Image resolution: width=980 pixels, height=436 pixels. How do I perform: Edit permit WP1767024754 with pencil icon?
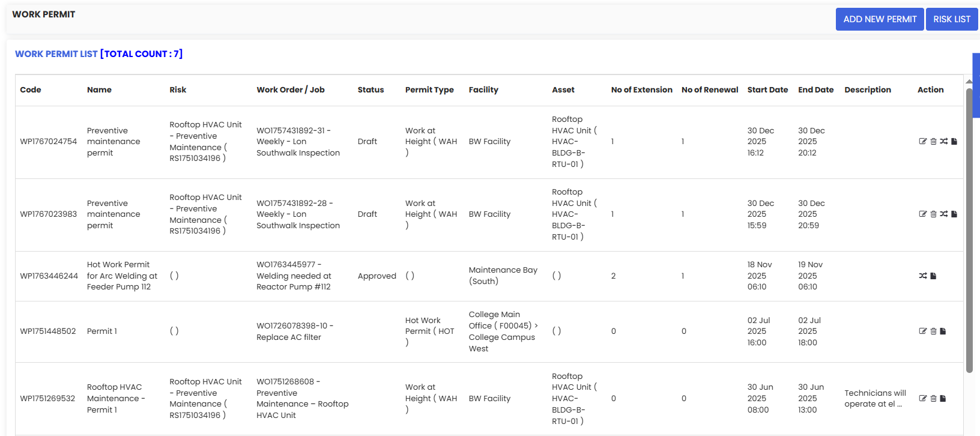923,142
